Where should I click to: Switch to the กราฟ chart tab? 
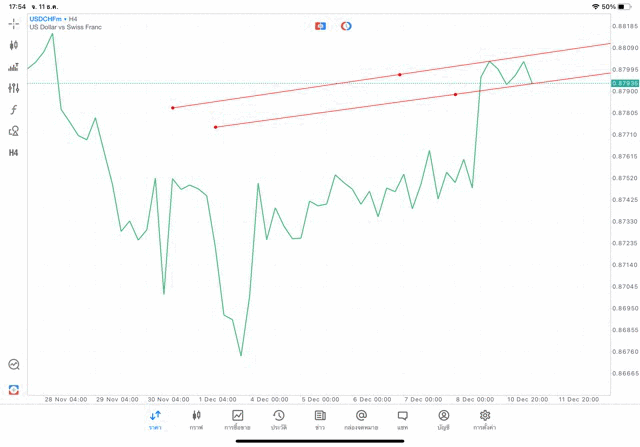[x=196, y=420]
